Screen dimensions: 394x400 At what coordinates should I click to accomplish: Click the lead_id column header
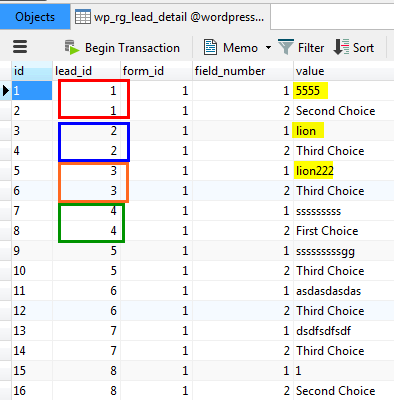click(86, 71)
